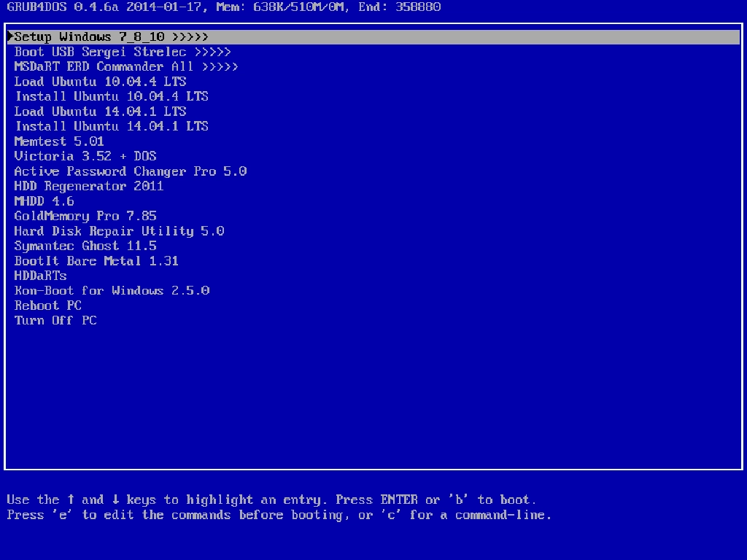Select Boot USB Sergei Strelec entry

[x=123, y=52]
